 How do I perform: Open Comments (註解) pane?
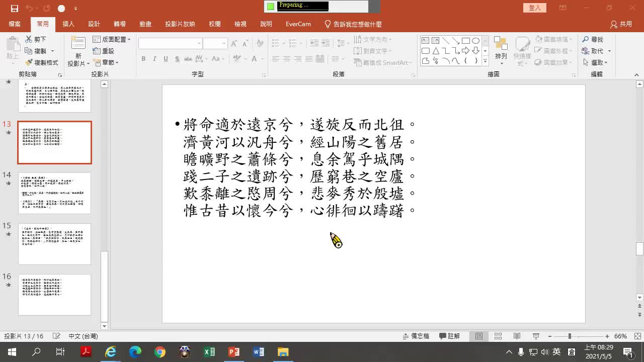449,336
